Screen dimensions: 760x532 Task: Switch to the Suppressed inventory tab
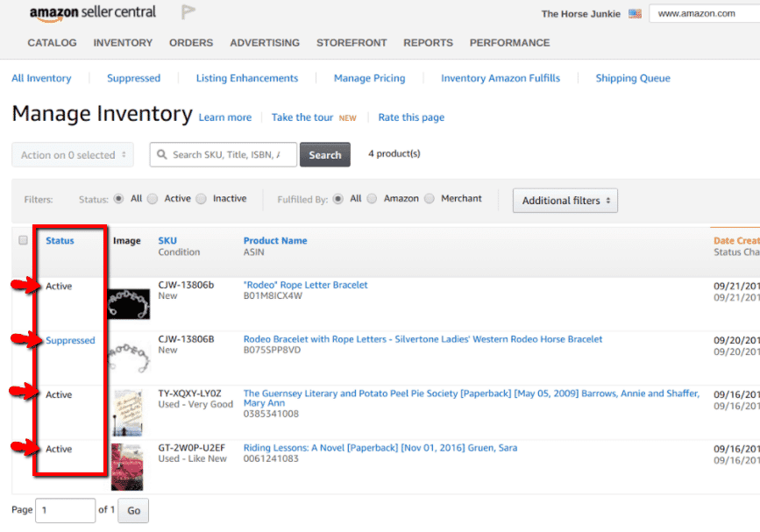click(133, 78)
